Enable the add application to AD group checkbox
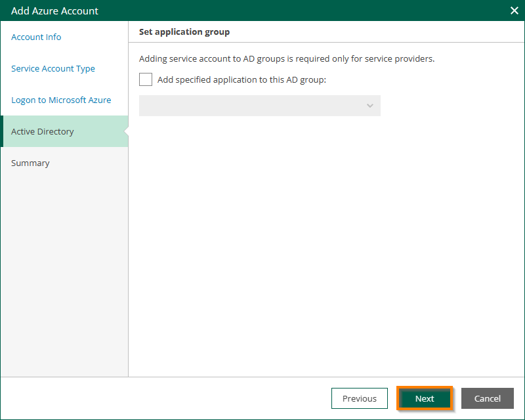525x420 pixels. 146,79
